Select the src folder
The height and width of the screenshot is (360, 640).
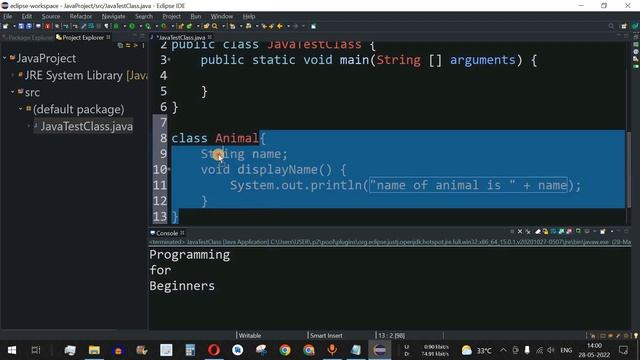32,93
